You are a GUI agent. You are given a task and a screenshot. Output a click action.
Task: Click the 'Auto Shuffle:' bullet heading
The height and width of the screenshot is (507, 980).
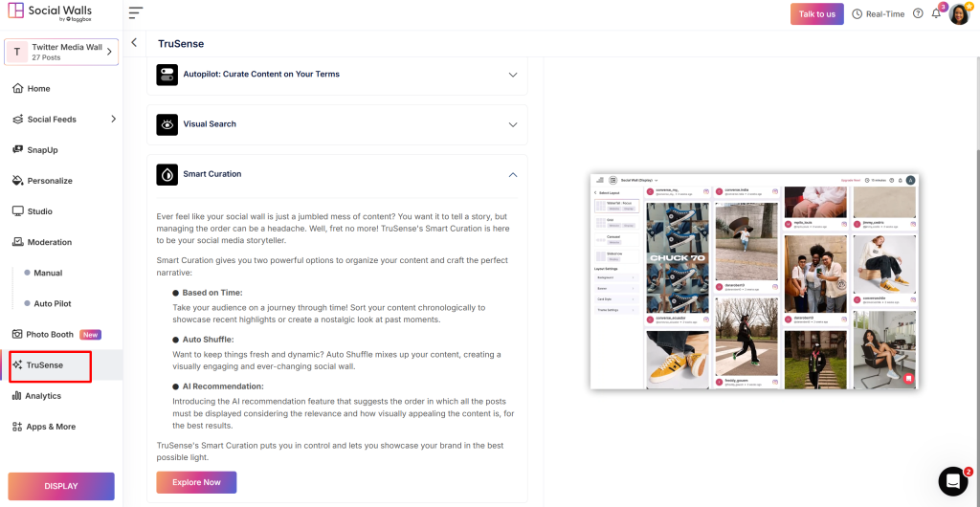coord(208,340)
